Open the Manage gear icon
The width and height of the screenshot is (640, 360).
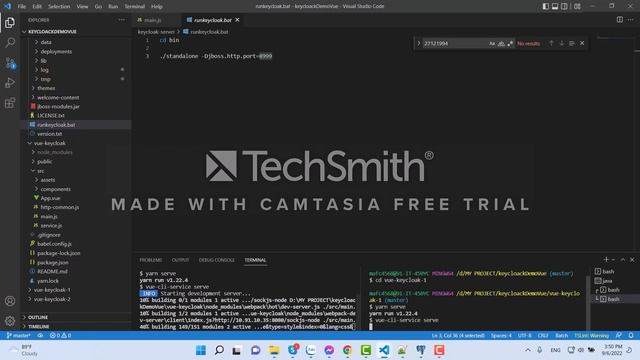(x=10, y=321)
